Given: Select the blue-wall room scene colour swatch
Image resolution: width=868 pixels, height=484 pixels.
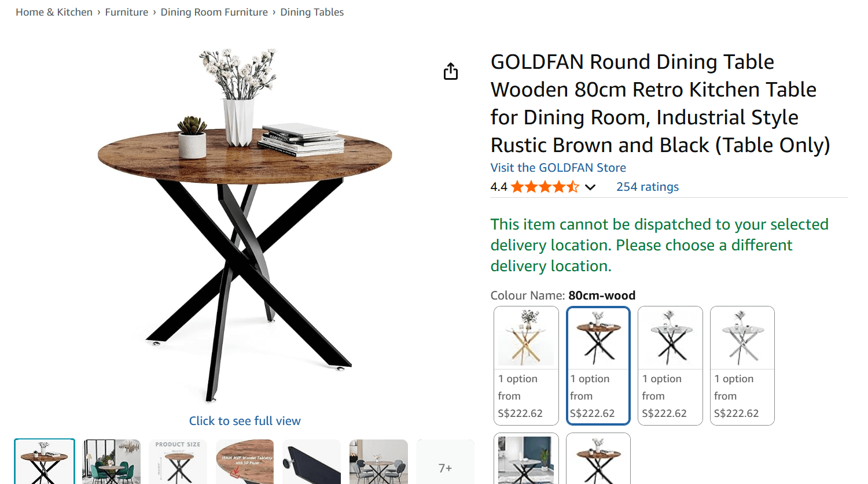Looking at the screenshot, I should [526, 460].
